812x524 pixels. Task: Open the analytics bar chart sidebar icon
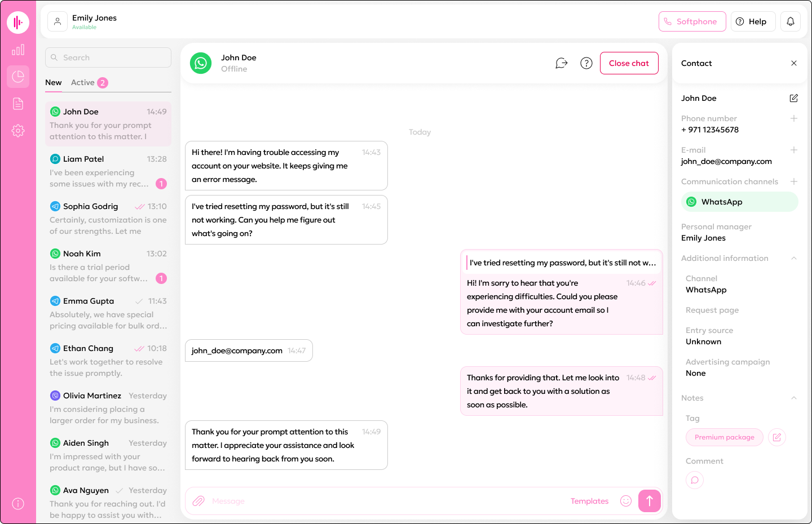click(18, 50)
